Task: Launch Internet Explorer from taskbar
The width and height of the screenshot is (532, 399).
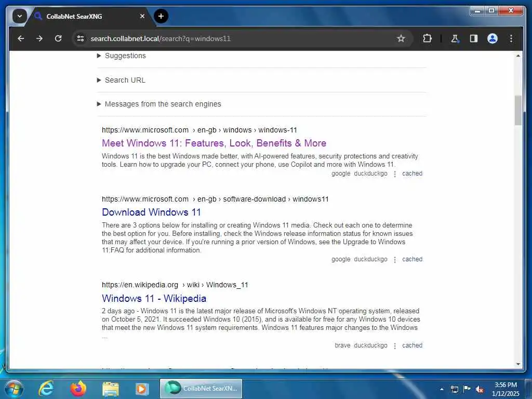Action: click(46, 389)
